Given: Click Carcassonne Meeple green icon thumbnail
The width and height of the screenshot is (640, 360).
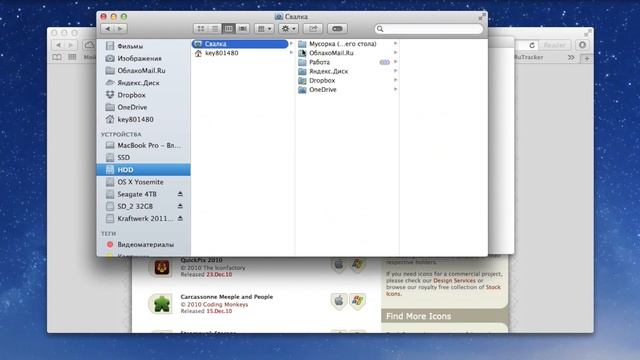Looking at the screenshot, I should click(162, 304).
